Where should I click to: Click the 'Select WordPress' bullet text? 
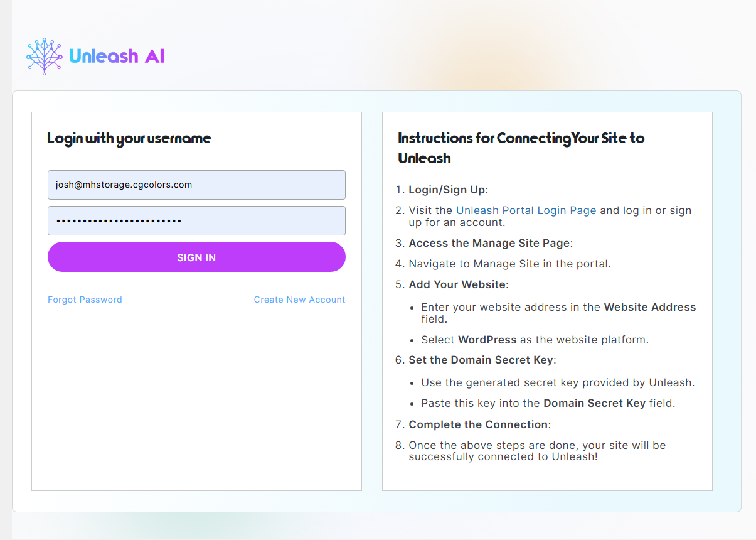click(535, 340)
